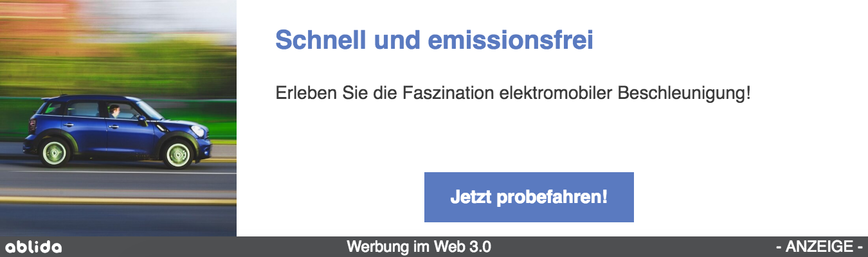Click the Werbung im Web 3.0 text

click(x=419, y=247)
